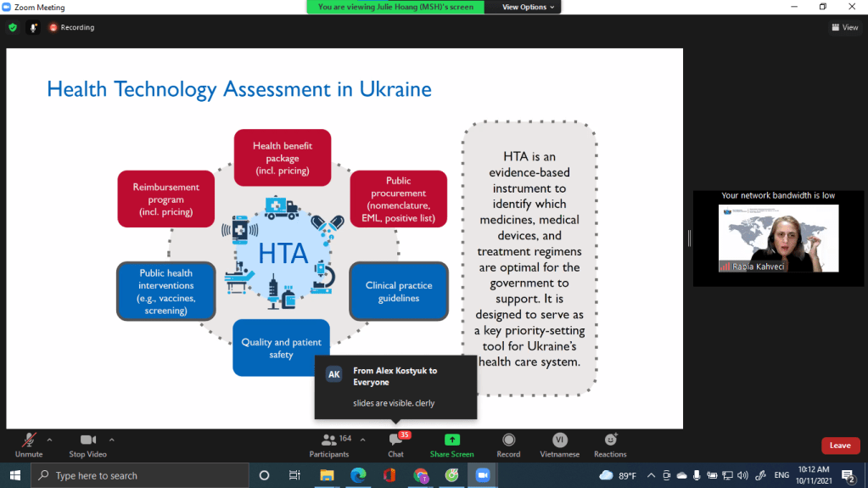Expand the audio options arrow next to Unmute
This screenshot has width=868, height=488.
(49, 440)
